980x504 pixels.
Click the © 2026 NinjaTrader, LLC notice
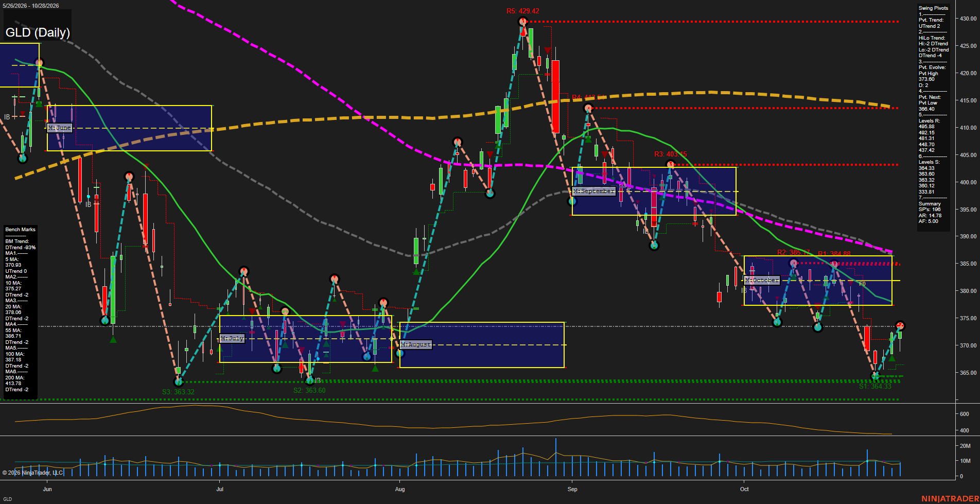pos(32,473)
